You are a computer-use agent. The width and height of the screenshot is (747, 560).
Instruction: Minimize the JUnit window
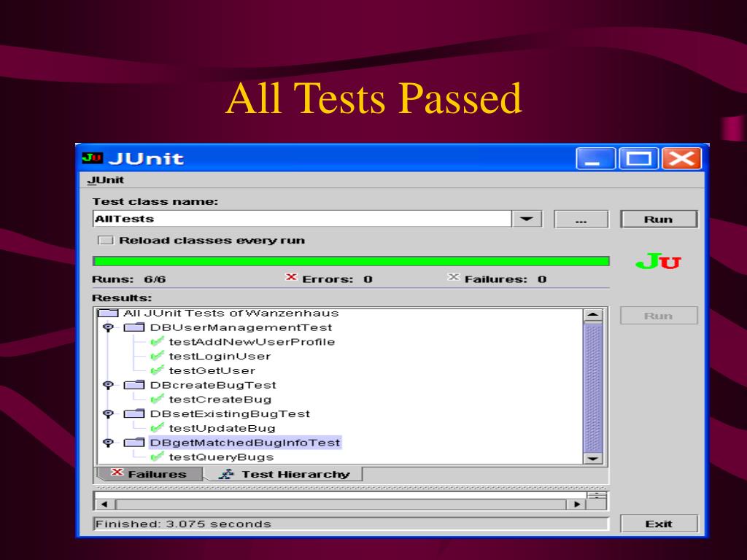(595, 158)
